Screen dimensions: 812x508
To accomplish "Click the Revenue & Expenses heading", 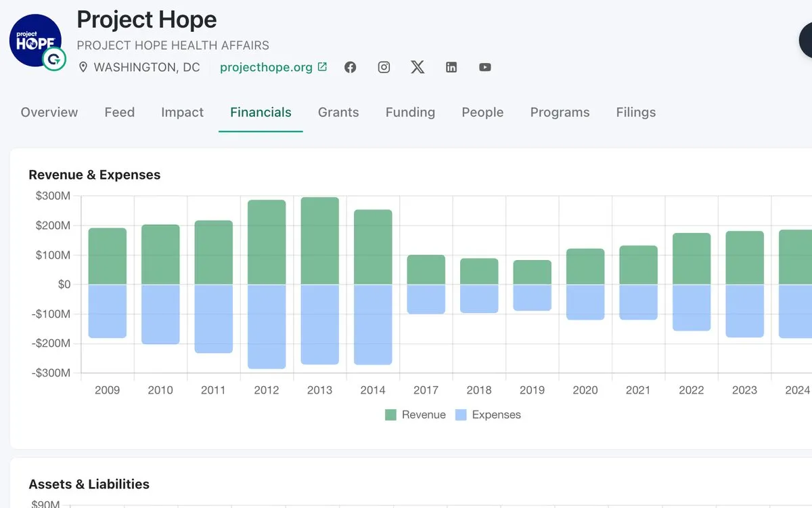I will click(x=95, y=175).
